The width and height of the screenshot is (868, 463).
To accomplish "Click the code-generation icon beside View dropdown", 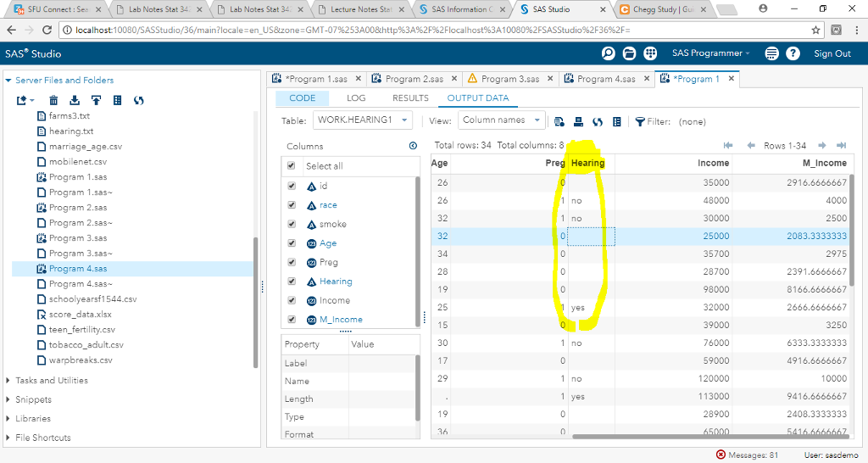I will 559,122.
